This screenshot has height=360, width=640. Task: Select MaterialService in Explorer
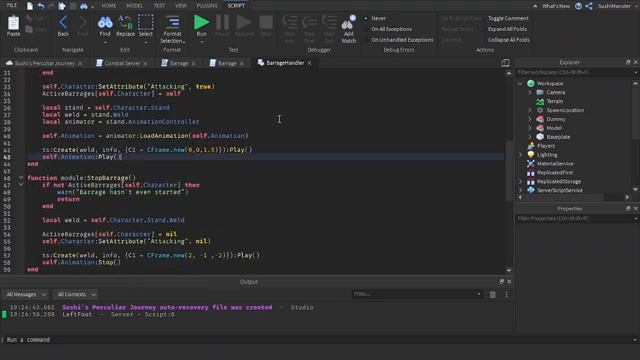[x=555, y=164]
